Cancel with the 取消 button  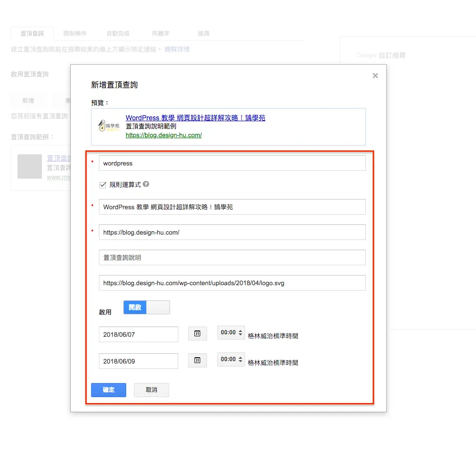(152, 390)
